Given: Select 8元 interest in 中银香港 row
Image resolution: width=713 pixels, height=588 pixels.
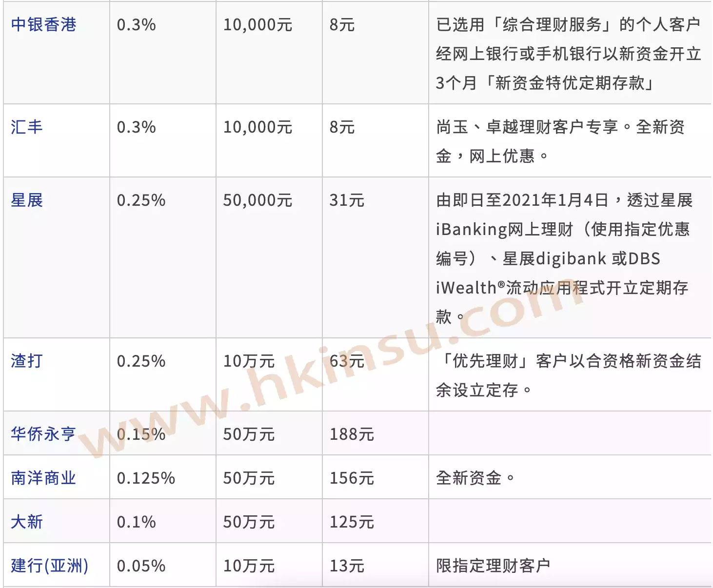Looking at the screenshot, I should coord(342,24).
